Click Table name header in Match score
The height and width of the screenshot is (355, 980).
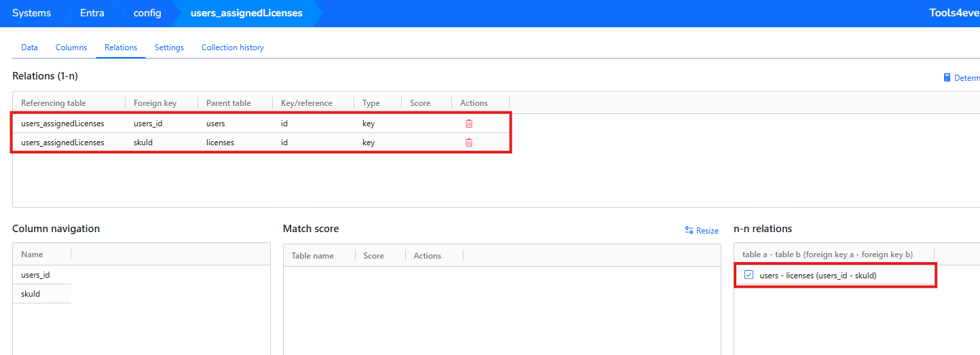click(313, 256)
